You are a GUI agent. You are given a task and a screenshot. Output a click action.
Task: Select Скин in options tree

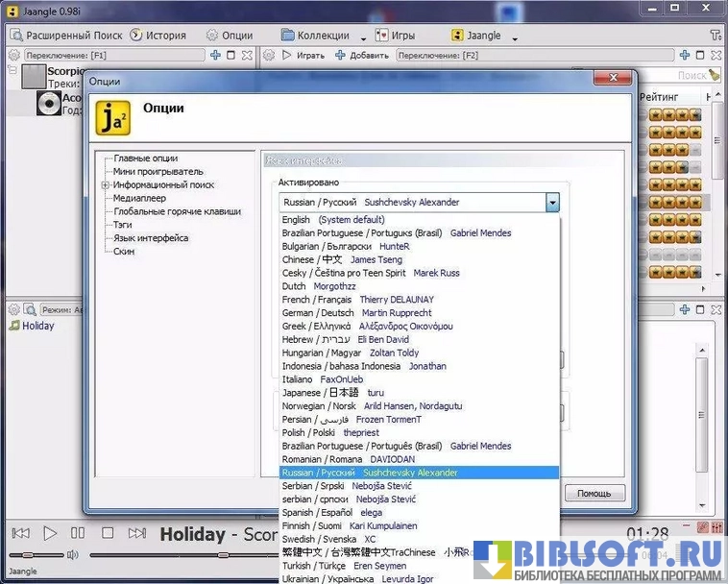point(124,252)
